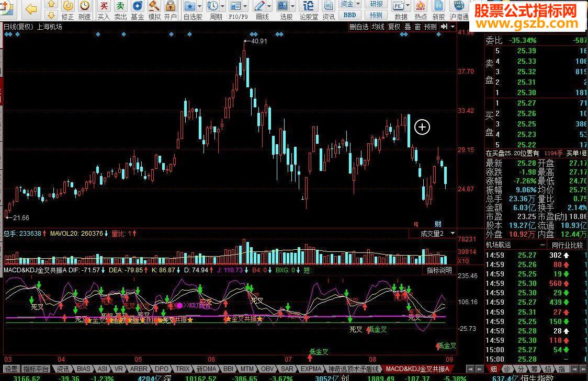Click the yellow back arrow icon

(x=31, y=9)
